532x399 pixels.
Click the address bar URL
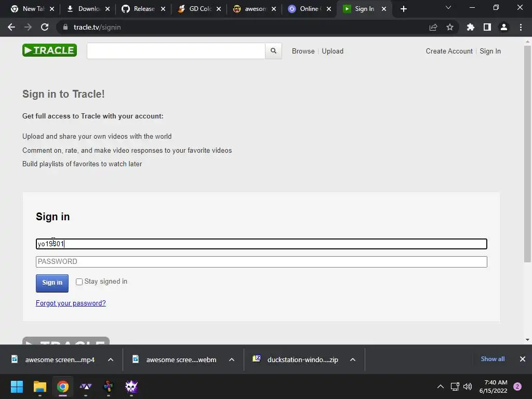pyautogui.click(x=97, y=27)
